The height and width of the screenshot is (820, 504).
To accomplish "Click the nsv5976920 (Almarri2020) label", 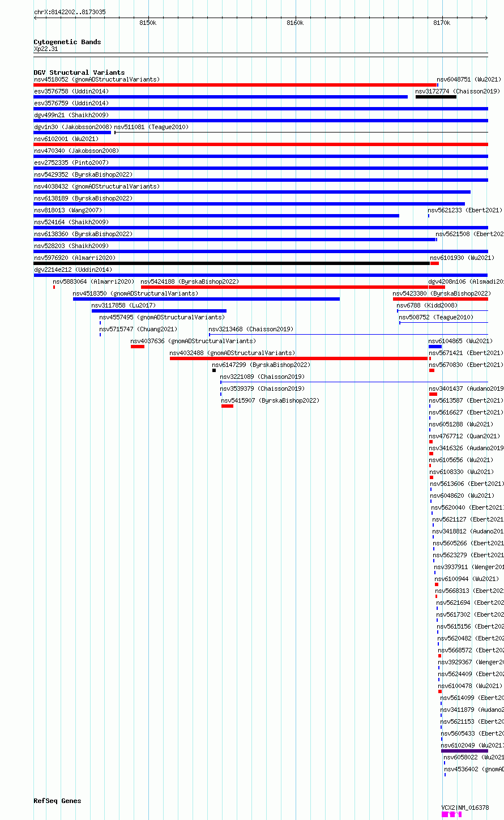I will tap(75, 258).
